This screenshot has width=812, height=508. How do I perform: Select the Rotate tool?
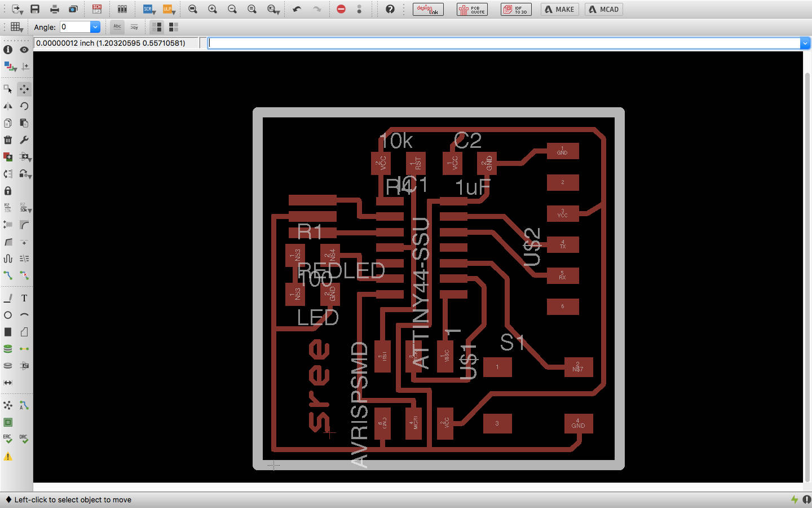pos(24,106)
